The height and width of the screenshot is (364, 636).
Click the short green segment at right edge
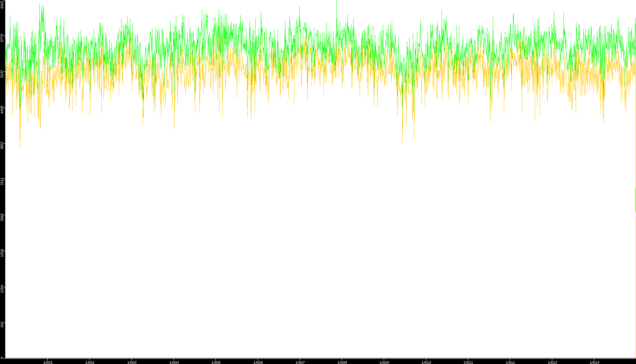pyautogui.click(x=635, y=200)
